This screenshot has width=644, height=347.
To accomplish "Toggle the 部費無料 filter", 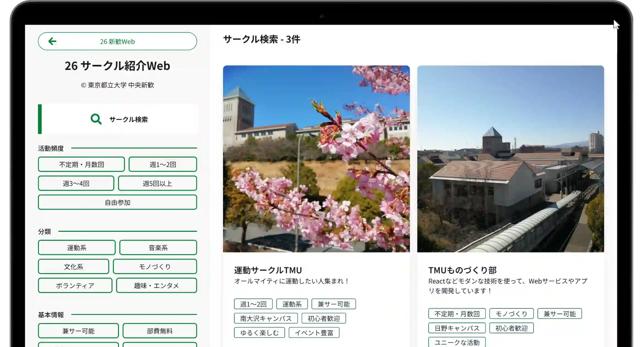I will (159, 331).
